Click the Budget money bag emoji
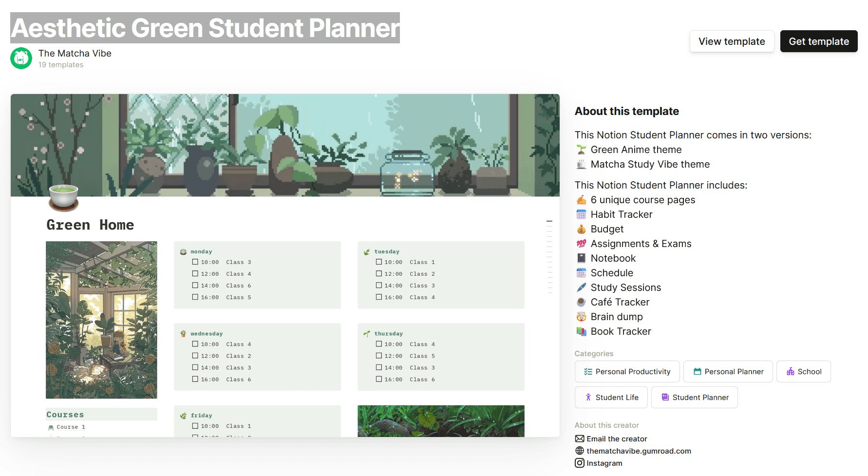This screenshot has height=476, width=868. point(581,229)
